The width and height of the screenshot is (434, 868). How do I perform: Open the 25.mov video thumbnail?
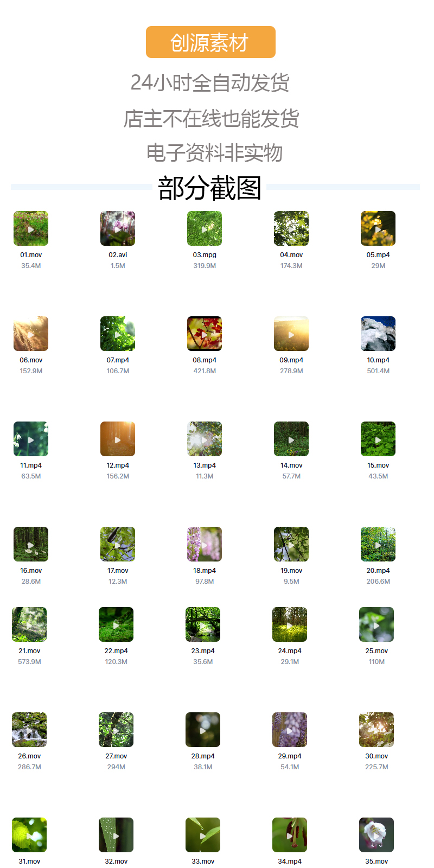(x=376, y=624)
